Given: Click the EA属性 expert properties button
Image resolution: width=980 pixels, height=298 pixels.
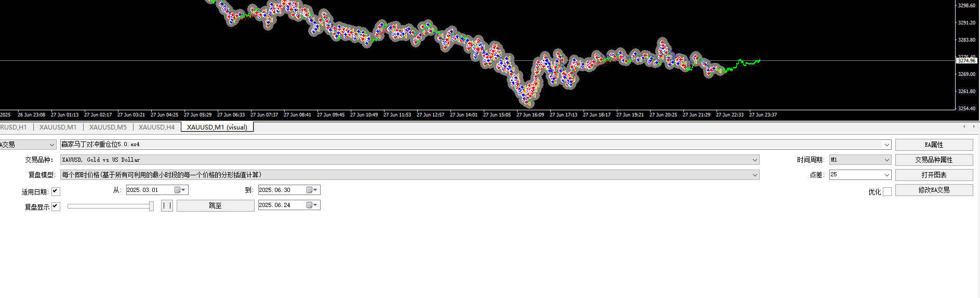Looking at the screenshot, I should pyautogui.click(x=934, y=145).
